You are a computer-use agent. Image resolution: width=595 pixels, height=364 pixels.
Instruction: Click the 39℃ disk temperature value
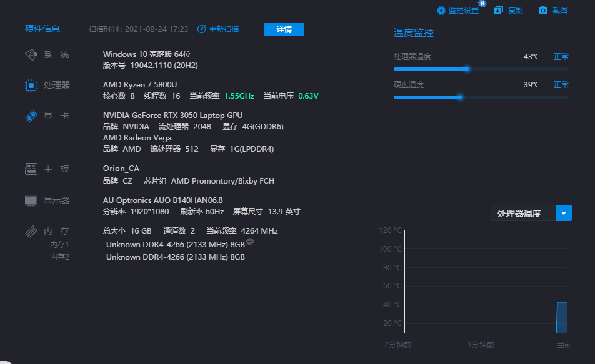532,84
